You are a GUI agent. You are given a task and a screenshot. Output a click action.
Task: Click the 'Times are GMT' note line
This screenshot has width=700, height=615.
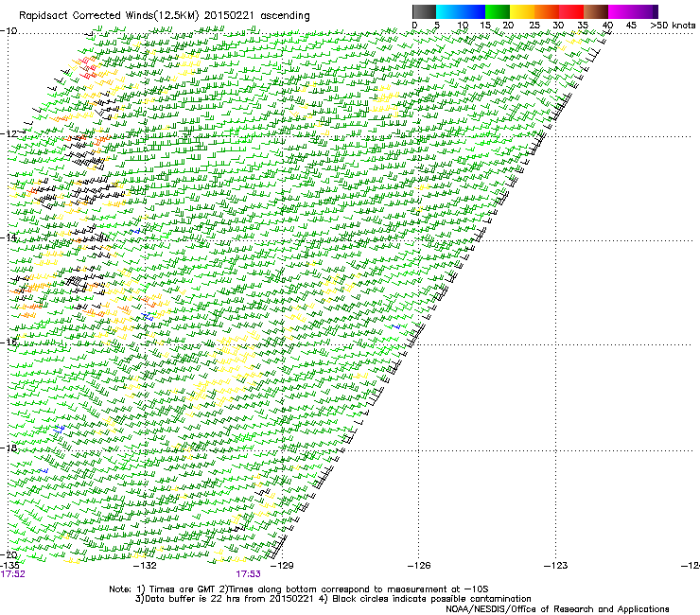pyautogui.click(x=299, y=589)
